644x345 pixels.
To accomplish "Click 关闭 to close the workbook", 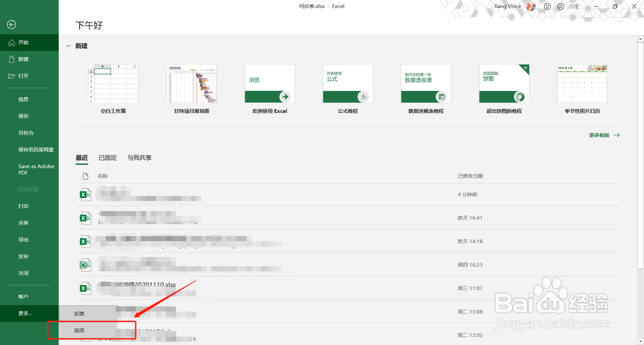I will point(29,273).
